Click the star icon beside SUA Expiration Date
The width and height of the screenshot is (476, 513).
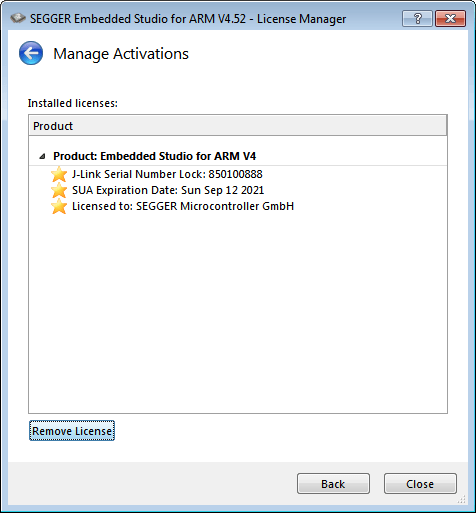coord(59,190)
